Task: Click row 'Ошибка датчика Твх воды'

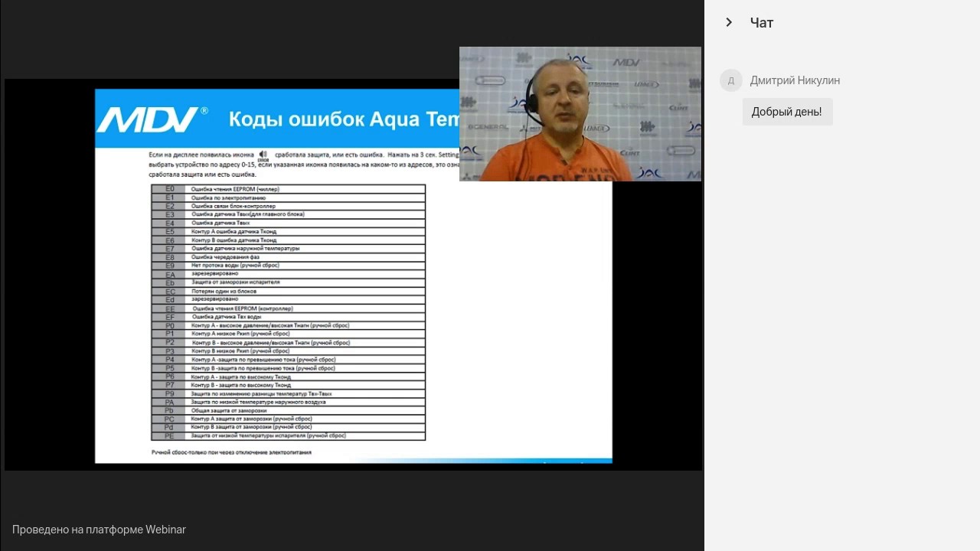Action: (288, 317)
